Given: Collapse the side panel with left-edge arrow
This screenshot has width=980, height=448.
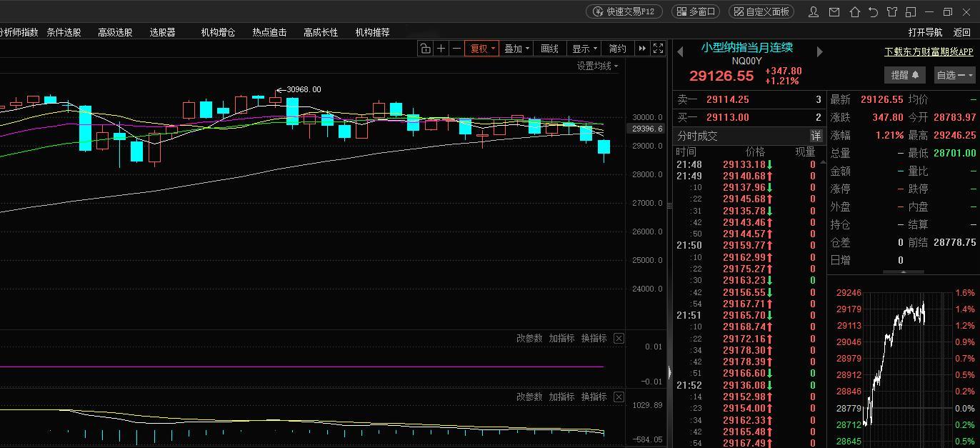Looking at the screenshot, I should pos(670,372).
